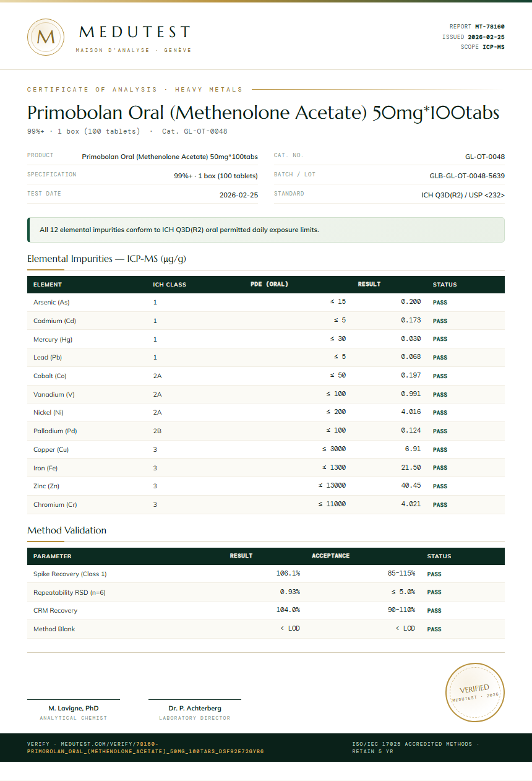Click the Medutest M logo emblem

(46, 37)
